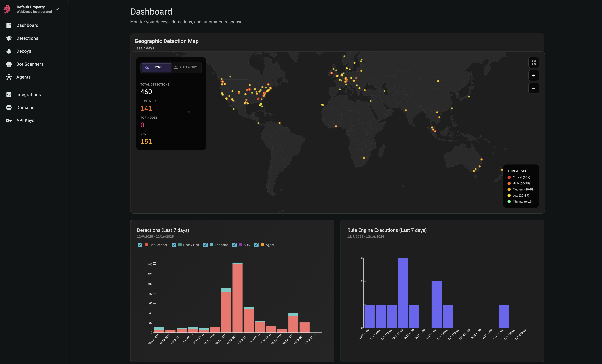Click the Domains globe icon
Image resolution: width=602 pixels, height=364 pixels.
click(9, 107)
